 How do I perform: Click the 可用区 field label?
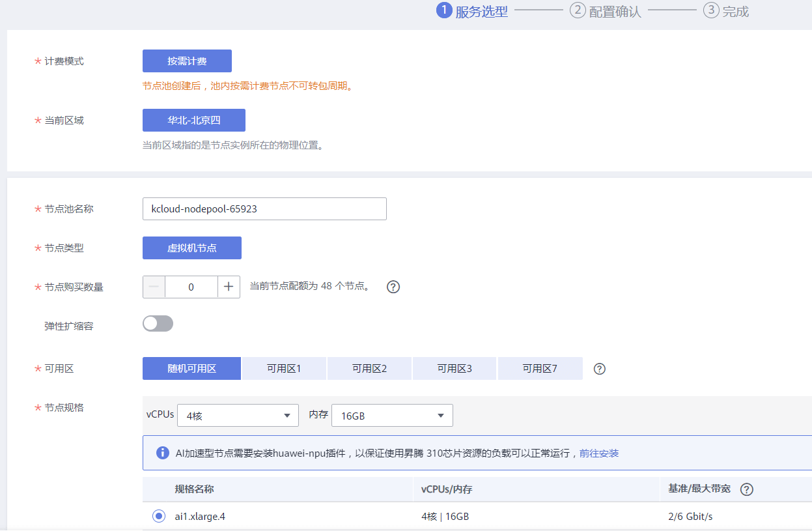59,369
